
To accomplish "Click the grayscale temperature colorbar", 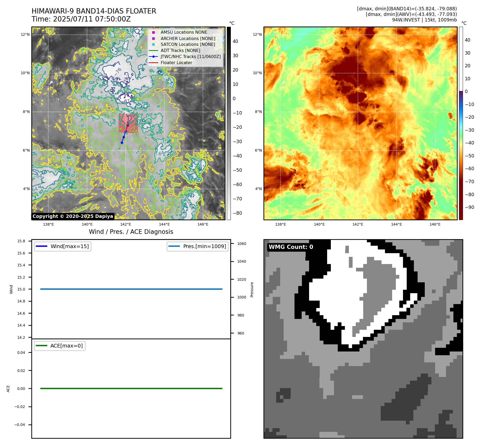I will 229,123.
